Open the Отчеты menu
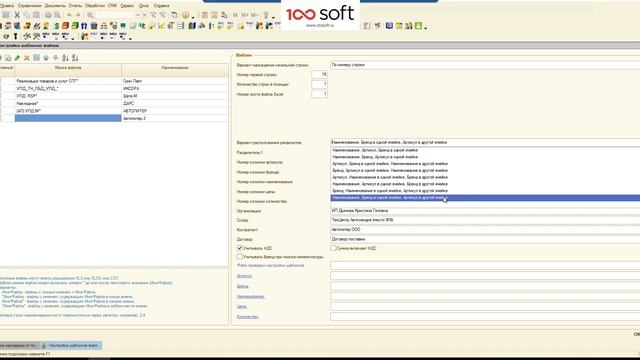640x360 pixels. pos(75,6)
